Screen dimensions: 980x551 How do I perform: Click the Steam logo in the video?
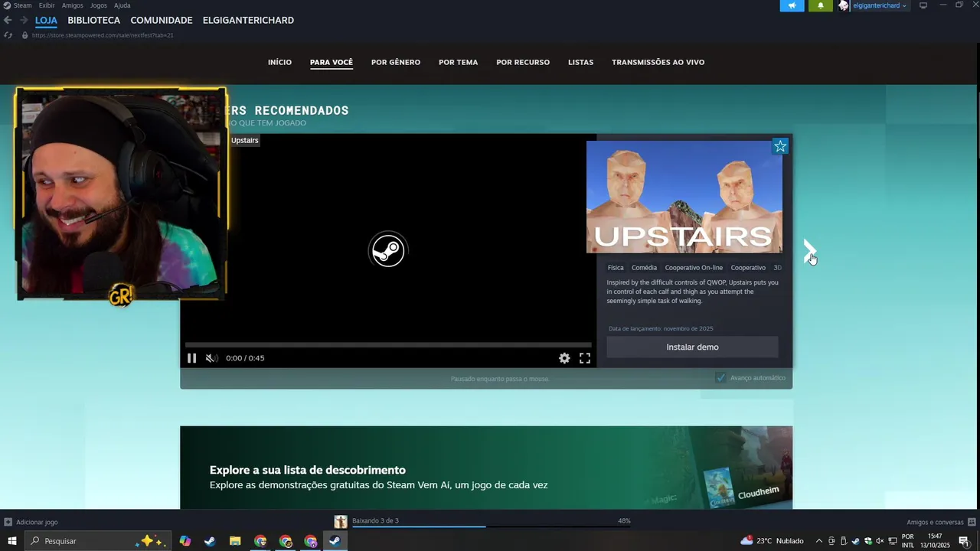(x=387, y=250)
